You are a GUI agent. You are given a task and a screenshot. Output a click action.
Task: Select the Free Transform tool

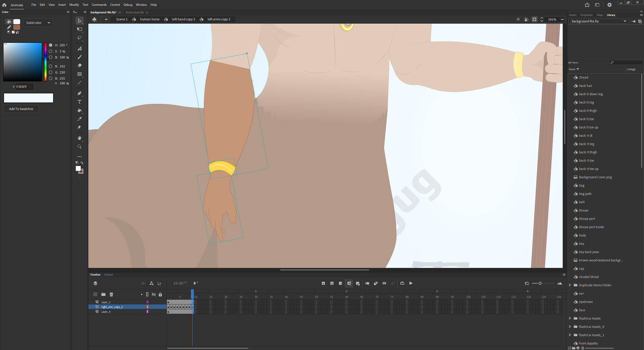(80, 29)
